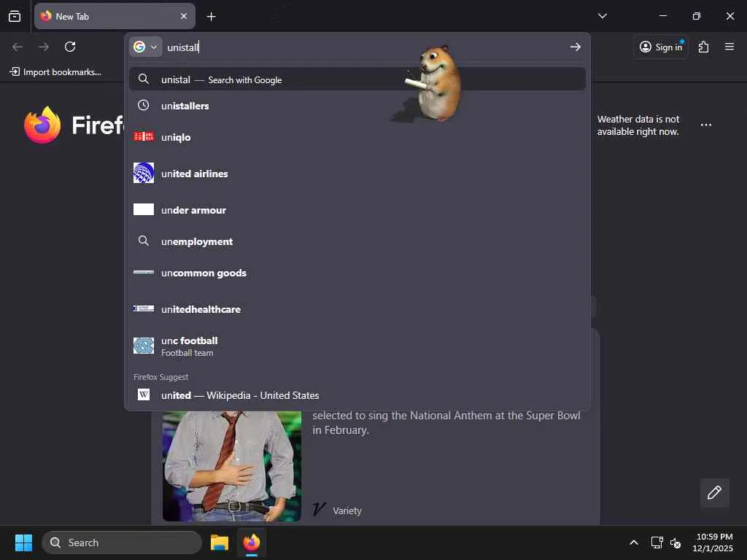This screenshot has width=747, height=560.
Task: Click the customize pencil button
Action: tap(715, 492)
